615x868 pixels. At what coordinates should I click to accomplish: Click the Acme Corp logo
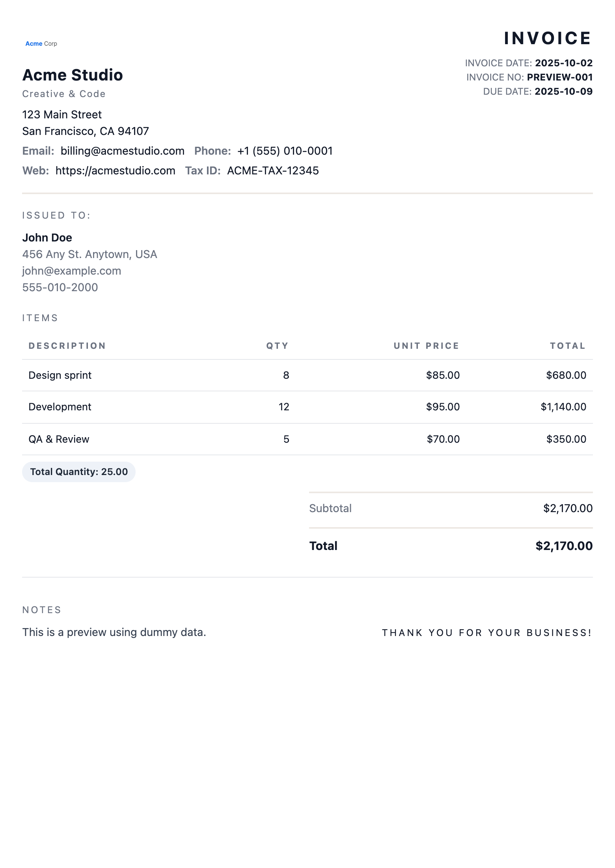[x=41, y=44]
